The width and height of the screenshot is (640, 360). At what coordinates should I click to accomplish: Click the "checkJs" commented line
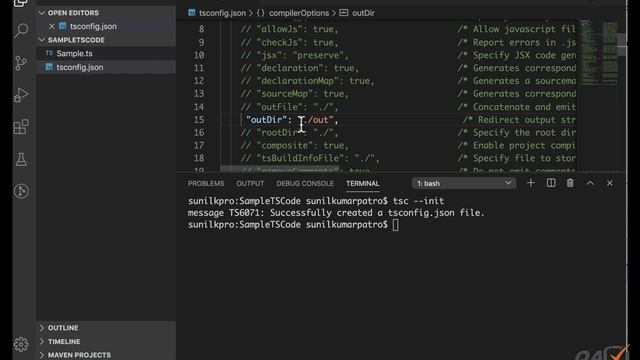point(289,42)
